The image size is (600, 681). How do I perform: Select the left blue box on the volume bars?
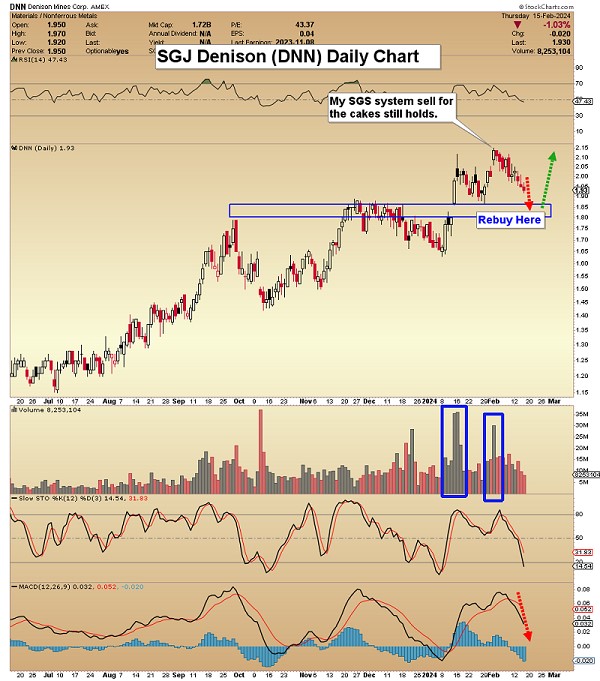(454, 451)
